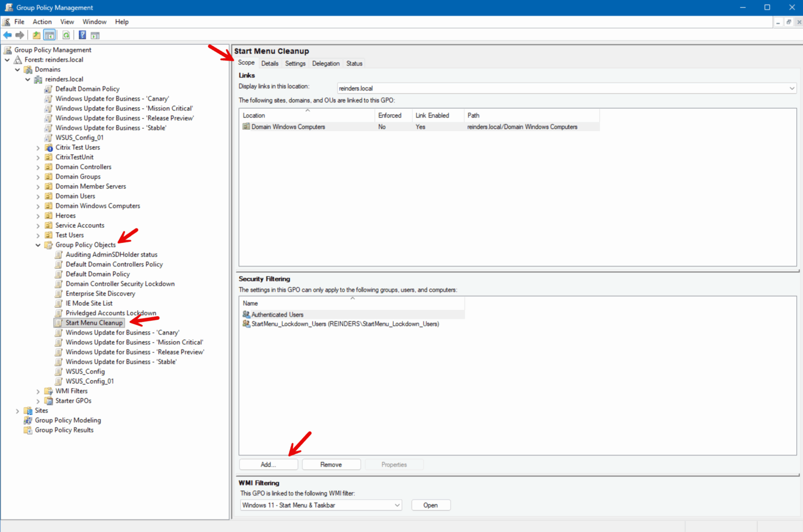
Task: Open Help using the question mark icon
Action: pos(82,34)
